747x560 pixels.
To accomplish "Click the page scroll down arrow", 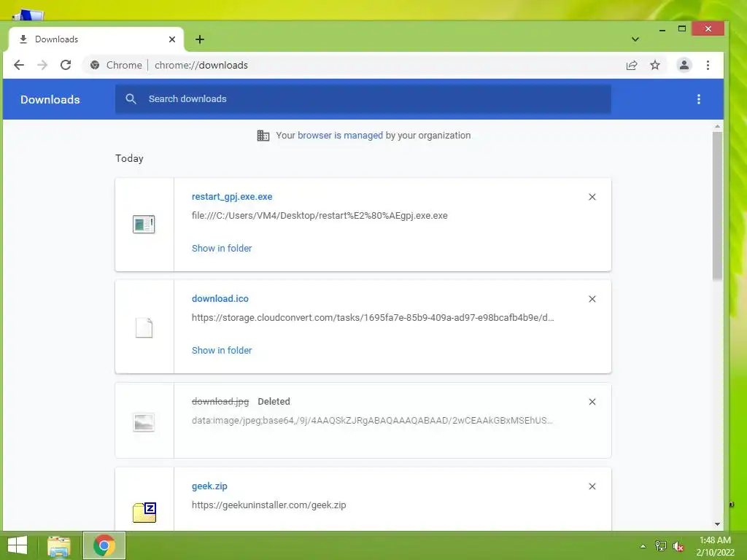I will coord(717,524).
